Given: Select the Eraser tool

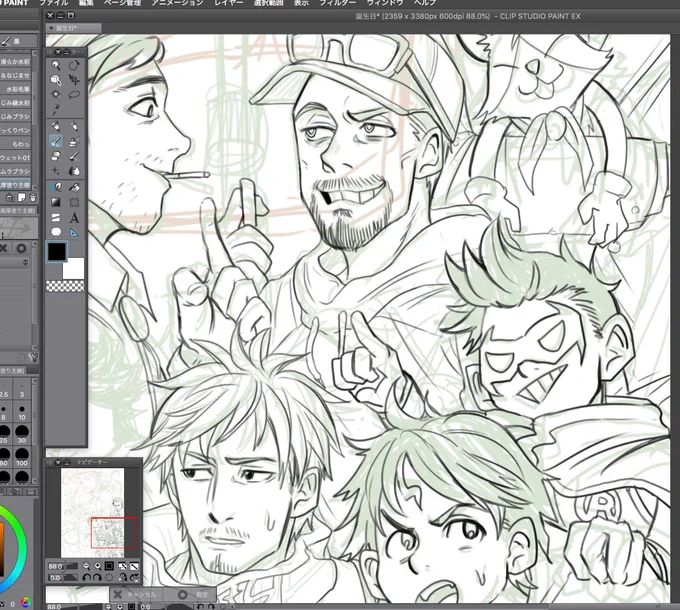Looking at the screenshot, I should [x=56, y=156].
